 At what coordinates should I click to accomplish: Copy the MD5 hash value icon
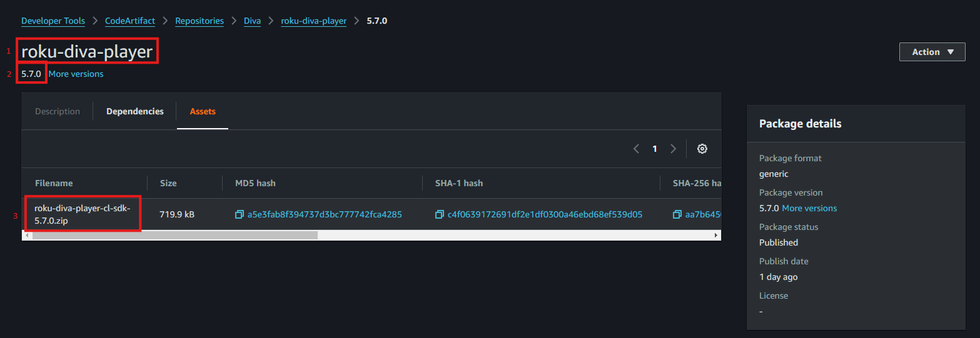[x=240, y=214]
